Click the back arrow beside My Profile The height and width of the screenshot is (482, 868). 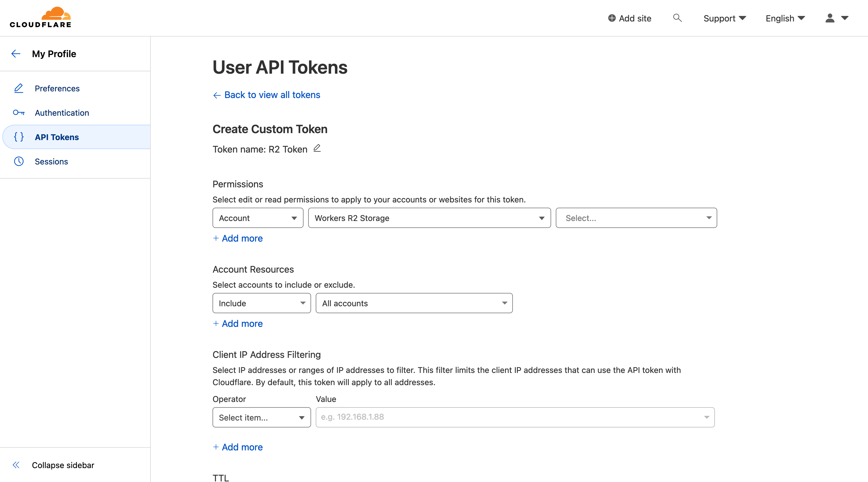(x=16, y=54)
